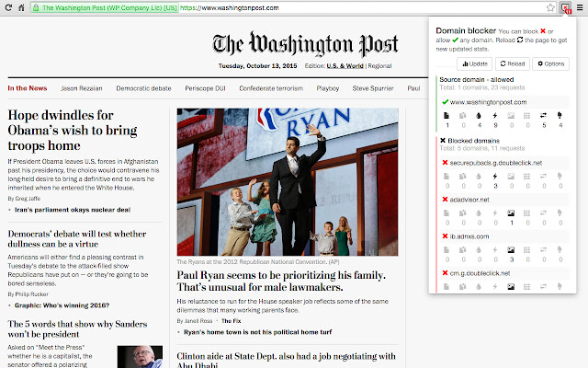588x368 pixels.
Task: Open 'Ryan's home town is not' link
Action: 257,332
